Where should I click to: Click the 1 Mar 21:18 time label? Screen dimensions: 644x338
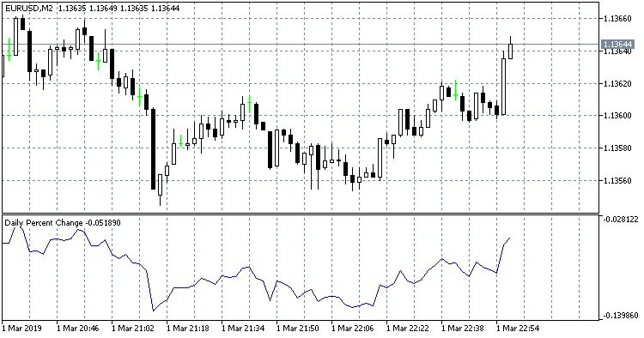pyautogui.click(x=188, y=329)
